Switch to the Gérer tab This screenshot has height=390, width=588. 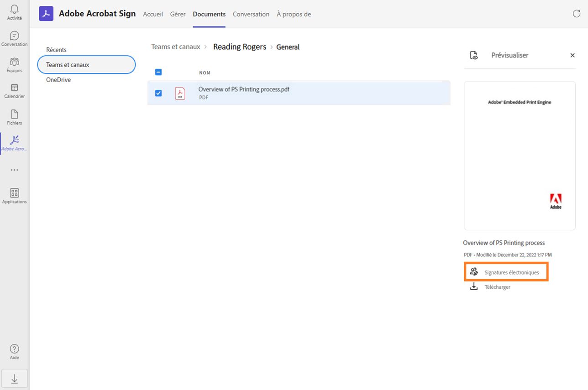[178, 14]
